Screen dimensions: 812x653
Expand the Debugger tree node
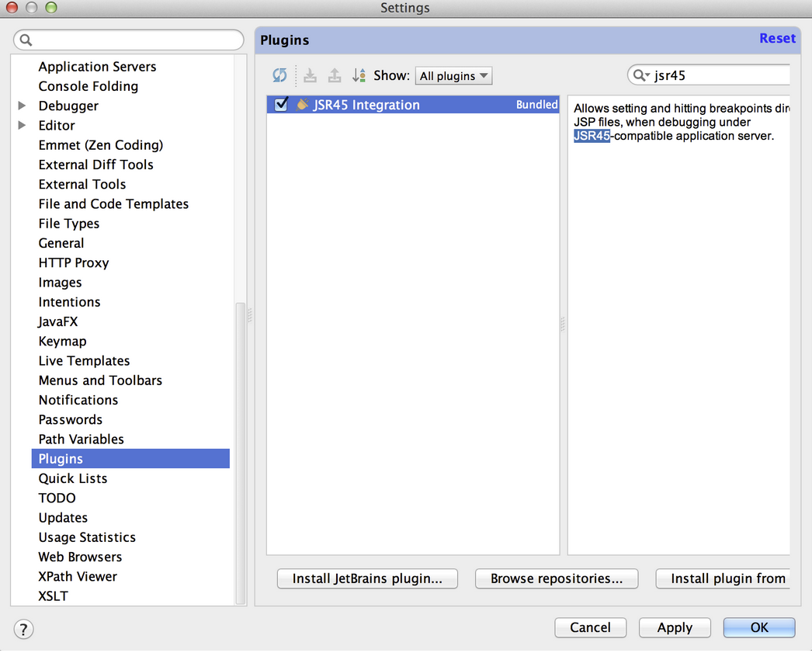[x=22, y=106]
